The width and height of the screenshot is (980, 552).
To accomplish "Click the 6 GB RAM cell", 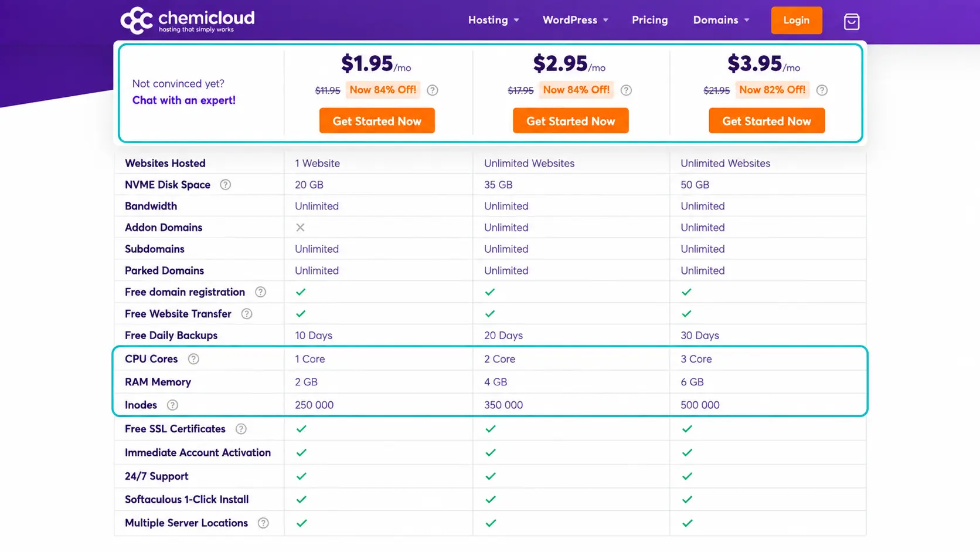I will tap(692, 382).
